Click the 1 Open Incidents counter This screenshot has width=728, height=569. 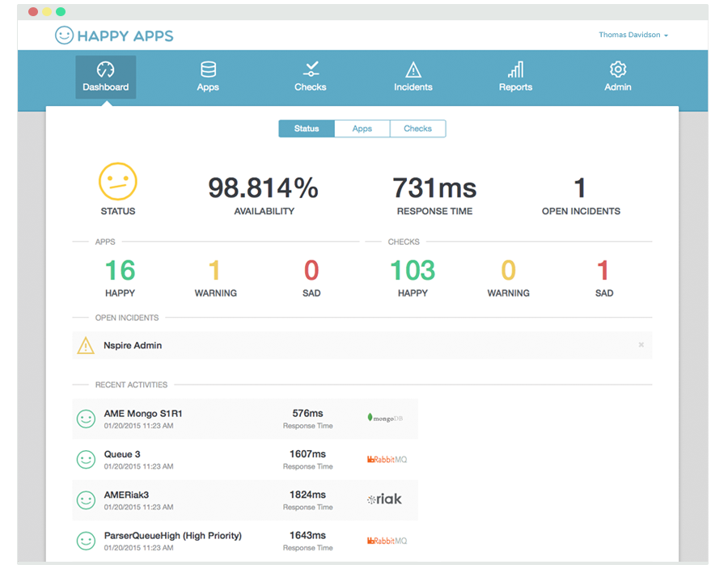click(580, 189)
